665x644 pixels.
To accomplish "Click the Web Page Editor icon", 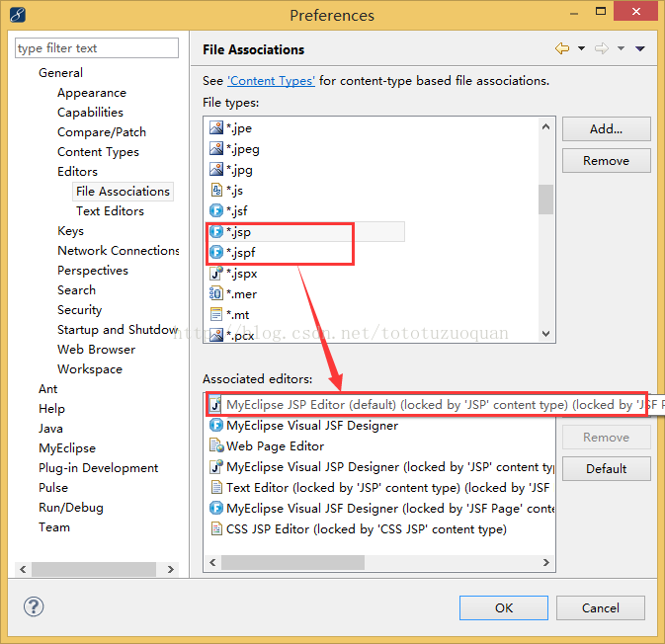I will click(216, 445).
